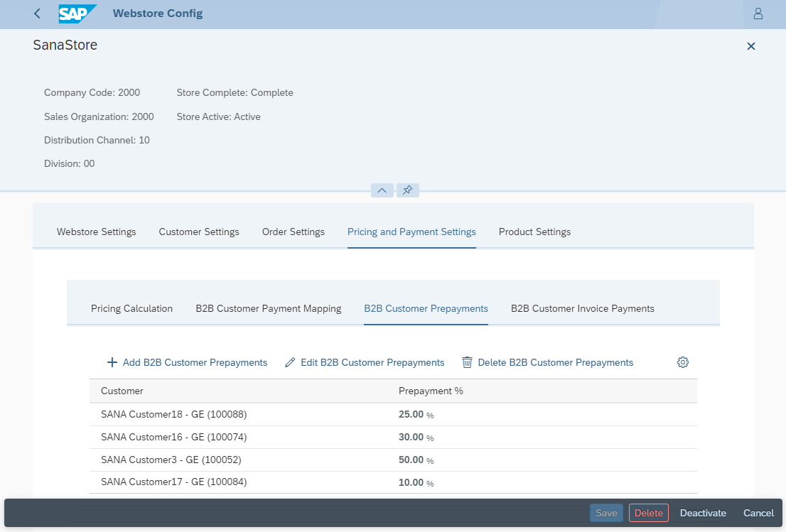Image resolution: width=786 pixels, height=532 pixels.
Task: Click the SAP logo
Action: click(77, 13)
